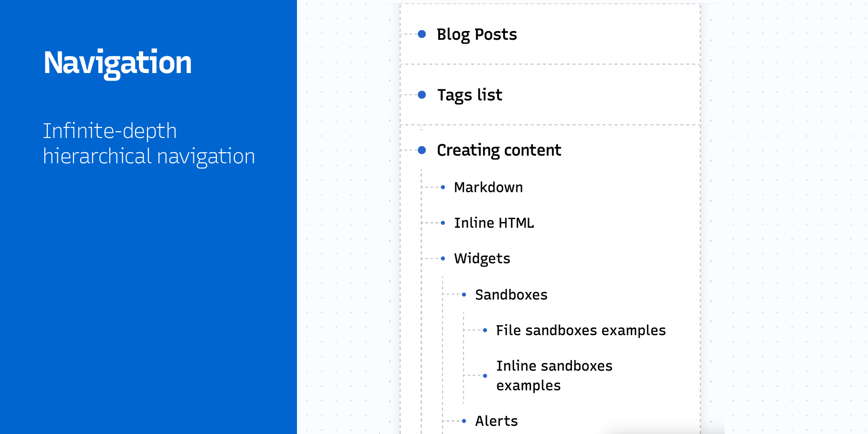Expand the Widgets subsection
The width and height of the screenshot is (868, 434).
click(482, 258)
